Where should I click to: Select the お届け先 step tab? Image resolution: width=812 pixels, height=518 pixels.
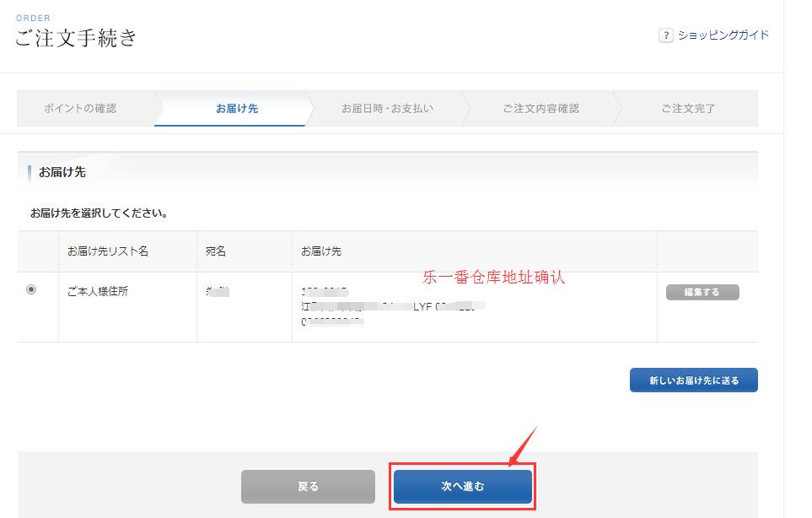pyautogui.click(x=236, y=109)
